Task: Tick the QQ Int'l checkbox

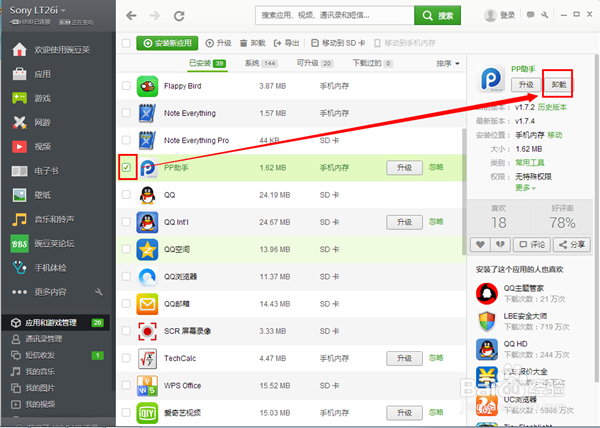Action: (126, 222)
